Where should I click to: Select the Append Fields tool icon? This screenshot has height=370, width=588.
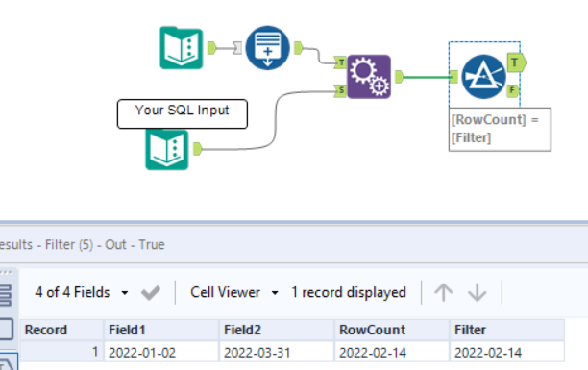[x=268, y=48]
